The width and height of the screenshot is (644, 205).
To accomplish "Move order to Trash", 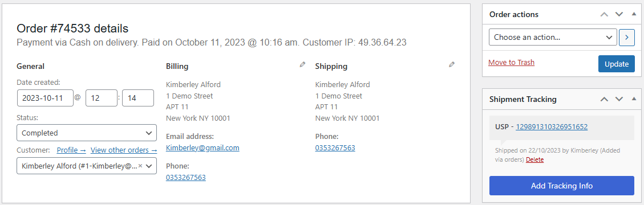I will pos(511,62).
